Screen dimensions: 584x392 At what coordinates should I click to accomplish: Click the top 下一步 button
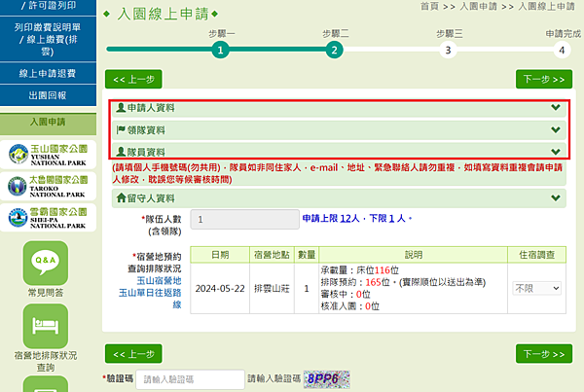(544, 80)
